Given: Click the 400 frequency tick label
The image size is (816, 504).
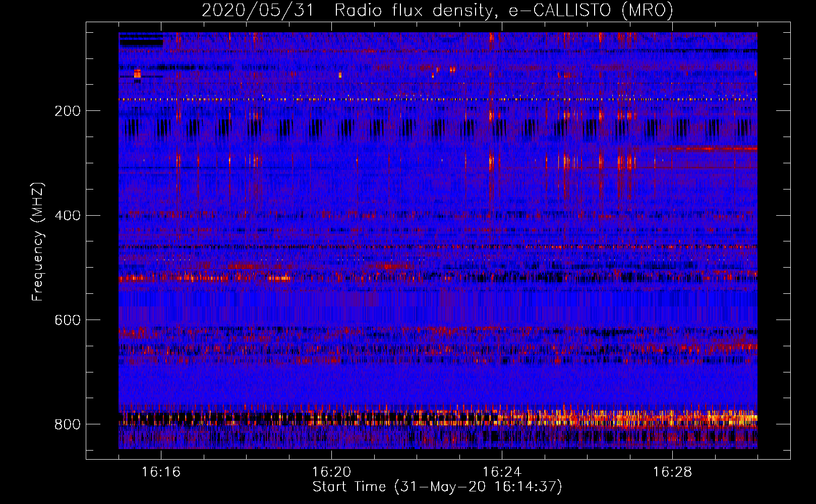Looking at the screenshot, I should [x=68, y=216].
